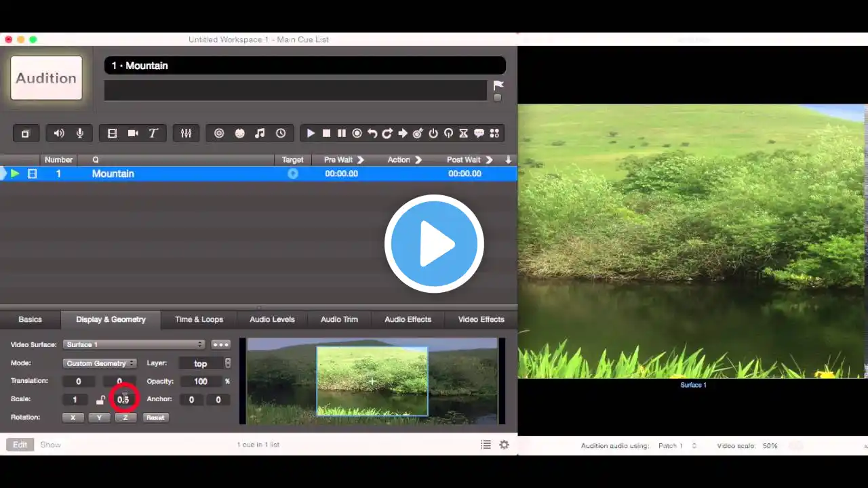The height and width of the screenshot is (488, 868).
Task: Click the cue target icon for Mountain
Action: point(293,174)
